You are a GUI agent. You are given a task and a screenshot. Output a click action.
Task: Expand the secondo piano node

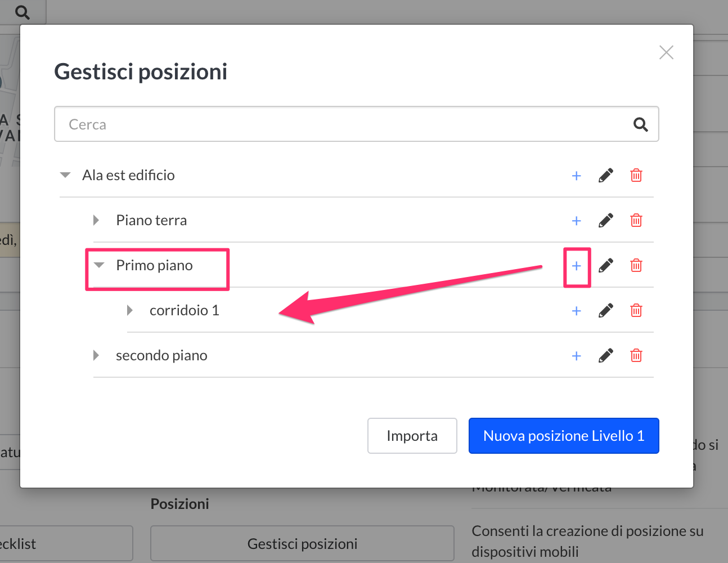pyautogui.click(x=96, y=355)
